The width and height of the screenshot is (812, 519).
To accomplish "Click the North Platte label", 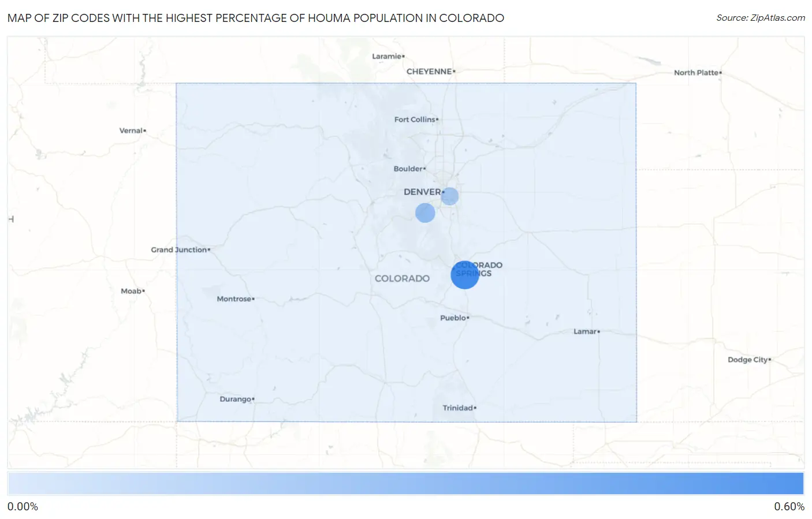I will pos(696,73).
